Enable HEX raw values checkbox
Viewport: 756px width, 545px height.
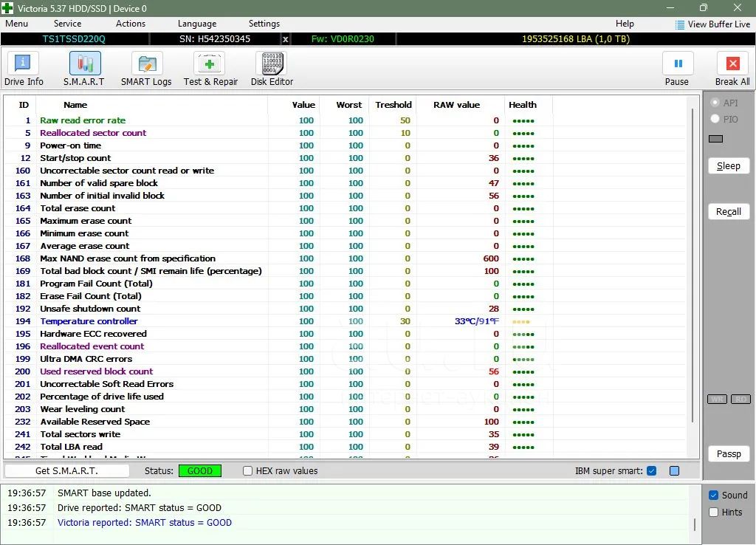(x=248, y=471)
